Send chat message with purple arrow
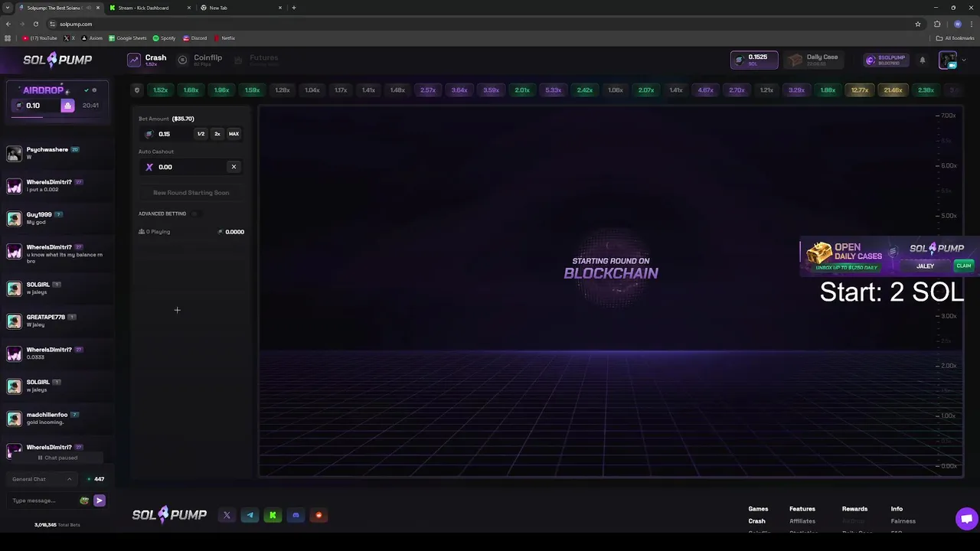The image size is (980, 551). [x=99, y=500]
